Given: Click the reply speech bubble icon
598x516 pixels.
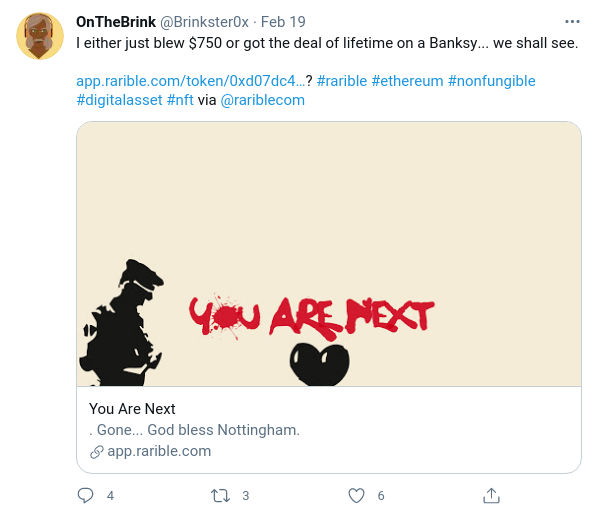Looking at the screenshot, I should pyautogui.click(x=85, y=495).
